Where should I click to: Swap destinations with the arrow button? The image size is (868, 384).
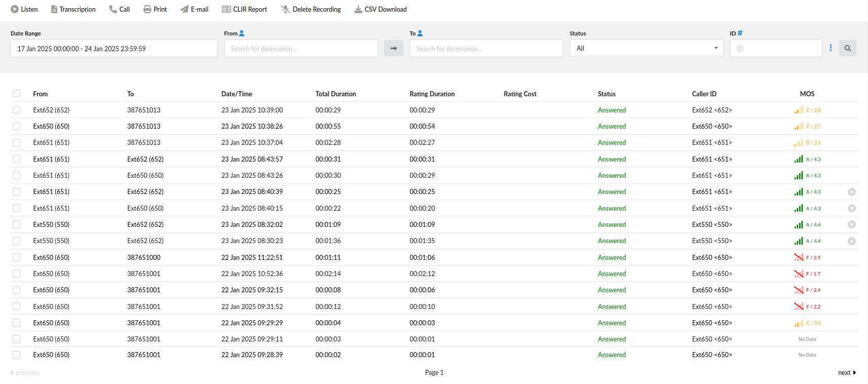tap(394, 48)
